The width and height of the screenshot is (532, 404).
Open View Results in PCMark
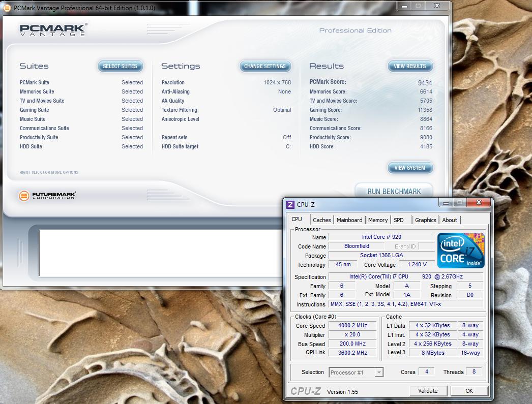click(410, 66)
